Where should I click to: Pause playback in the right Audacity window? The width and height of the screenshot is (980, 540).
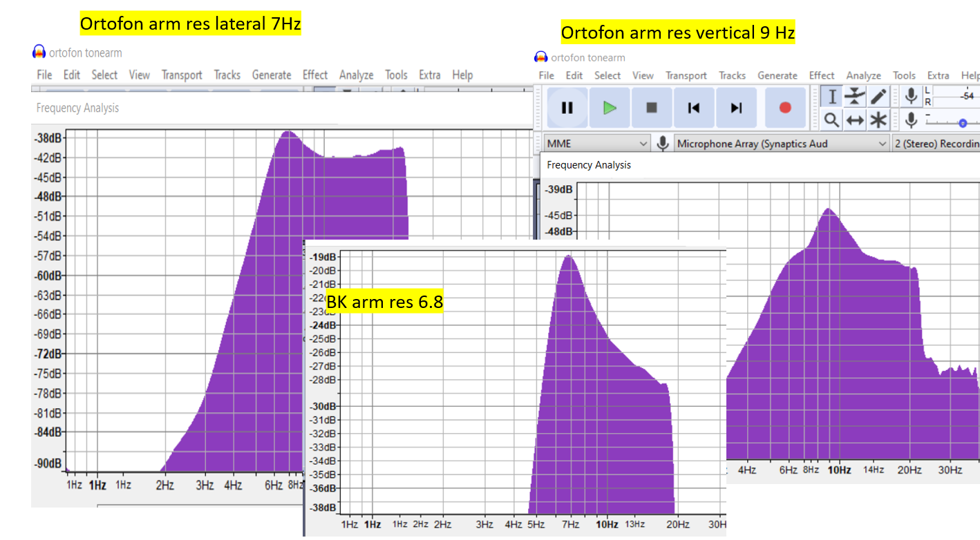pyautogui.click(x=567, y=108)
